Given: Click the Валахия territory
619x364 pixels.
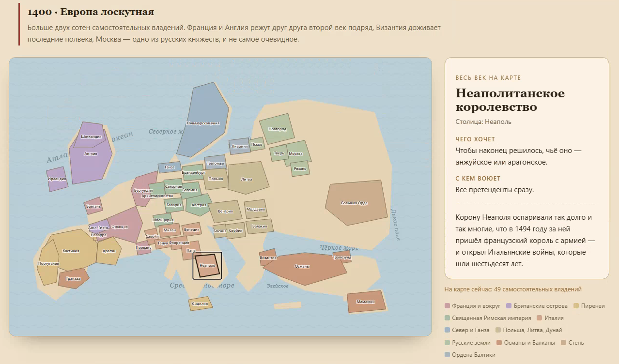Looking at the screenshot, I should click(x=260, y=226).
